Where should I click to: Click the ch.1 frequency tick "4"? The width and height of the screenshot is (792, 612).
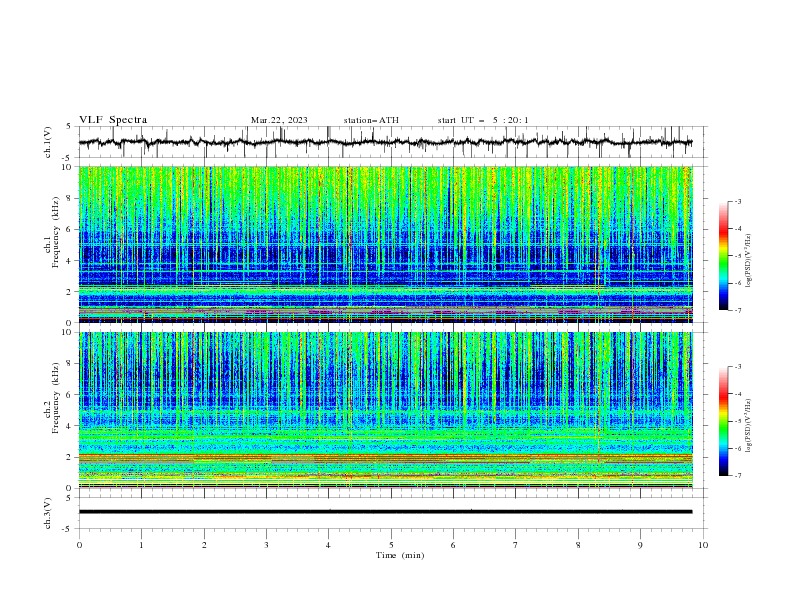(70, 261)
